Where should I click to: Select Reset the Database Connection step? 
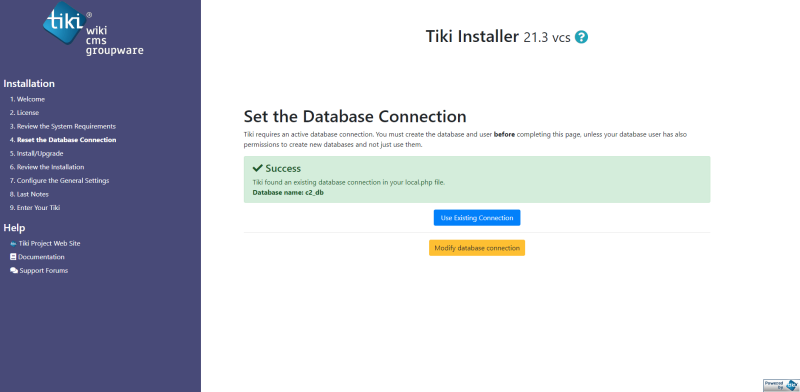click(63, 140)
